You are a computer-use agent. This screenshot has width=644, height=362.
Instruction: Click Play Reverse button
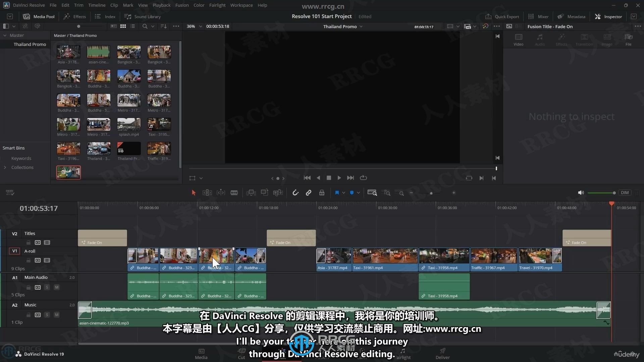(318, 178)
